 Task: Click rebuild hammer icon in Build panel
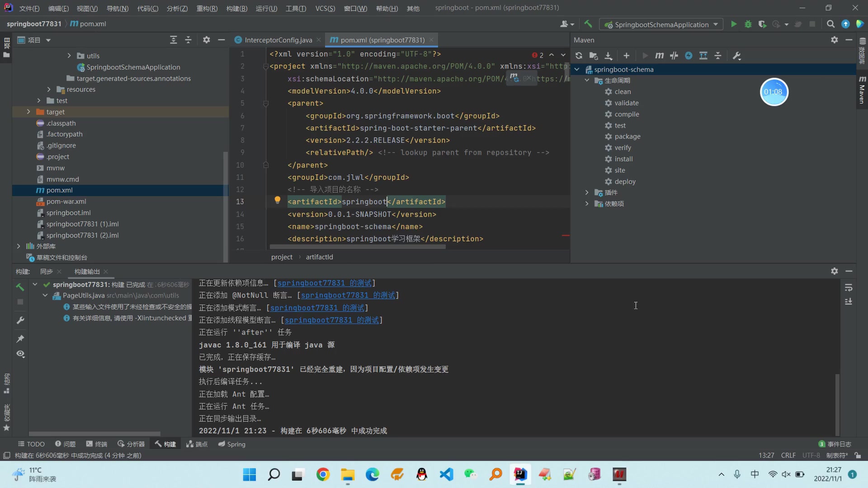(x=20, y=287)
